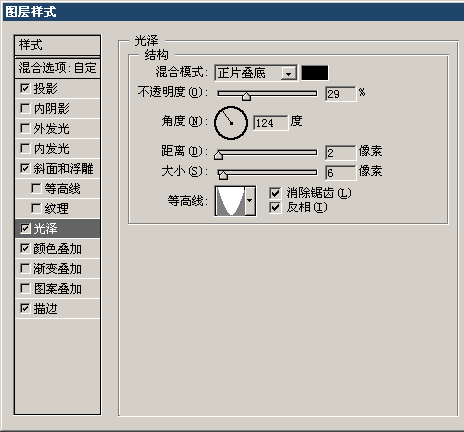Open 混合选项:自定 blending options
Viewport: 464px width, 432px height.
[57, 68]
